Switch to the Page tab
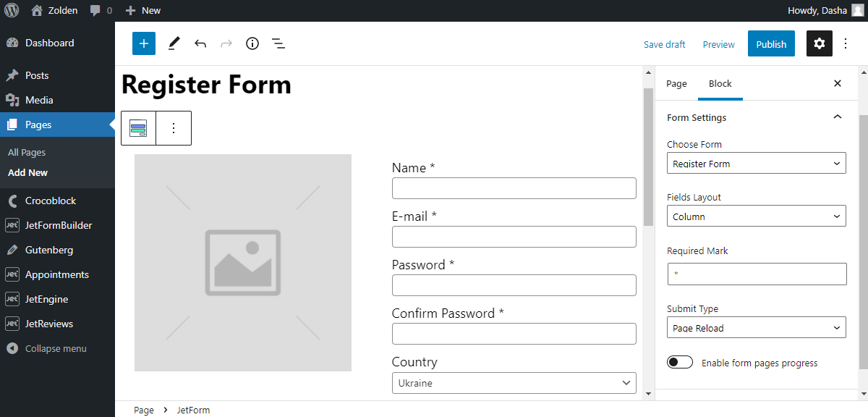868x417 pixels. [676, 83]
